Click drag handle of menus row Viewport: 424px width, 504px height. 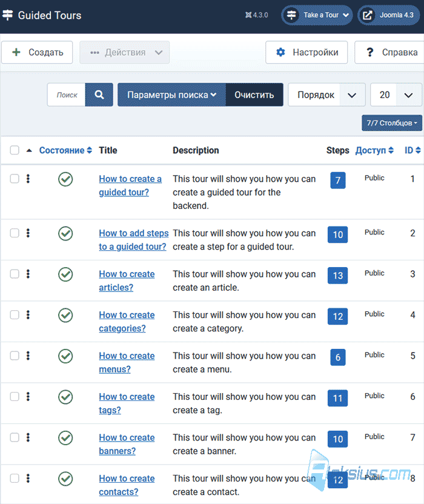point(28,355)
